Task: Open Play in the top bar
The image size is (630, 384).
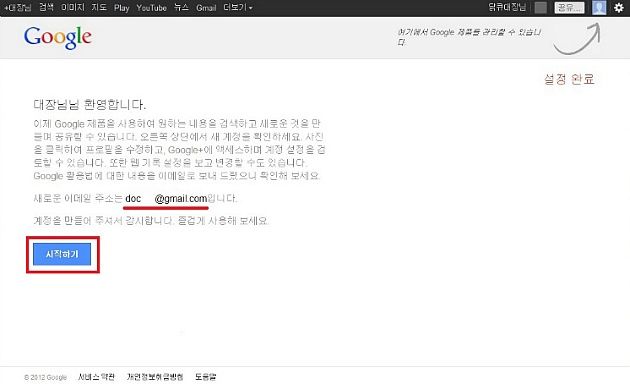Action: [x=121, y=8]
